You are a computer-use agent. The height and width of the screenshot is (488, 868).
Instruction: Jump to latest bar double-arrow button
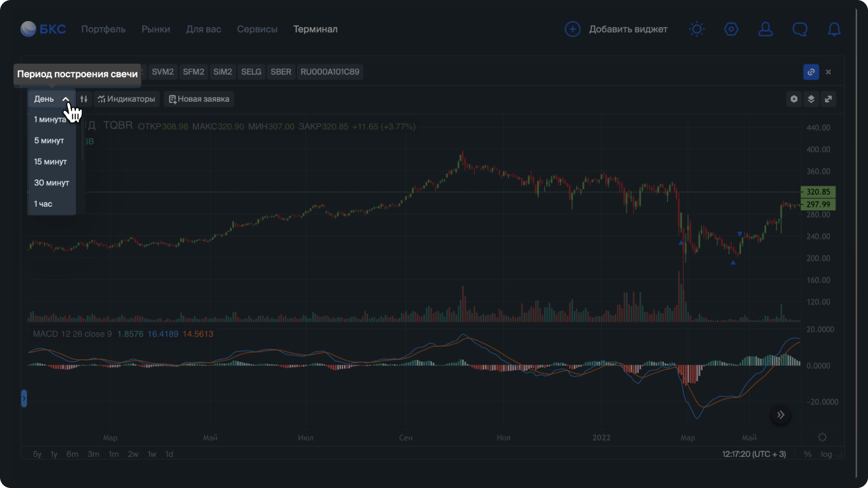[781, 415]
